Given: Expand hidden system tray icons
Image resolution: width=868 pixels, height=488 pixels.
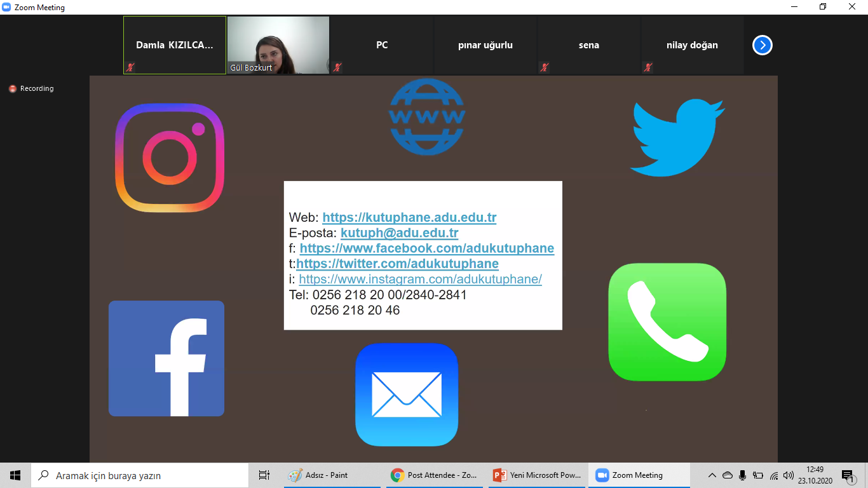Looking at the screenshot, I should [712, 475].
